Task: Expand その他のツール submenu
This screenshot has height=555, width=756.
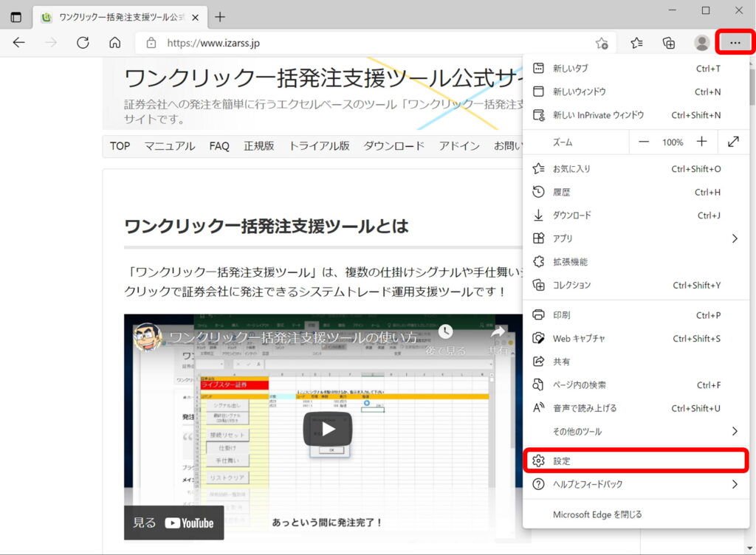Action: (x=636, y=431)
